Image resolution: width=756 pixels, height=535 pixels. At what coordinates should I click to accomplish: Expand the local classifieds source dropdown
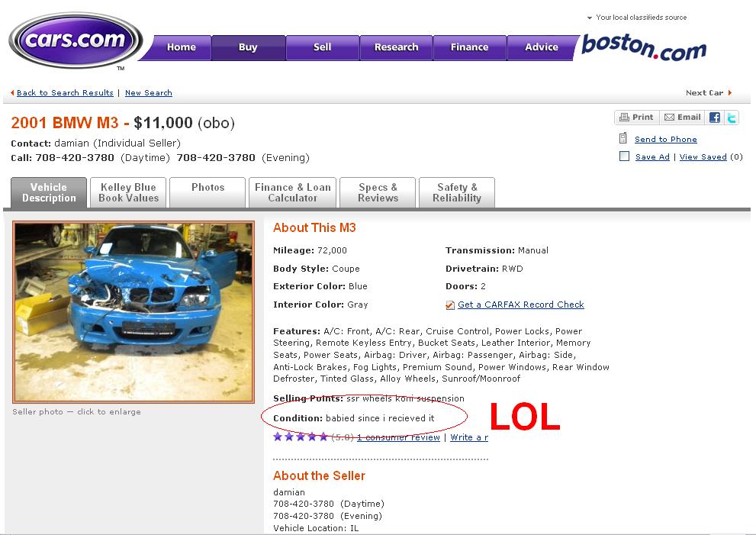(589, 18)
